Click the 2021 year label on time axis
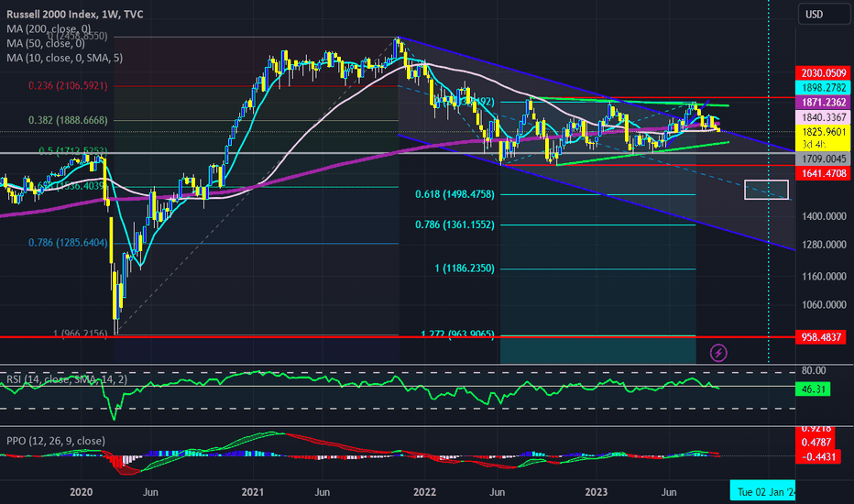This screenshot has height=504, width=854. click(253, 492)
